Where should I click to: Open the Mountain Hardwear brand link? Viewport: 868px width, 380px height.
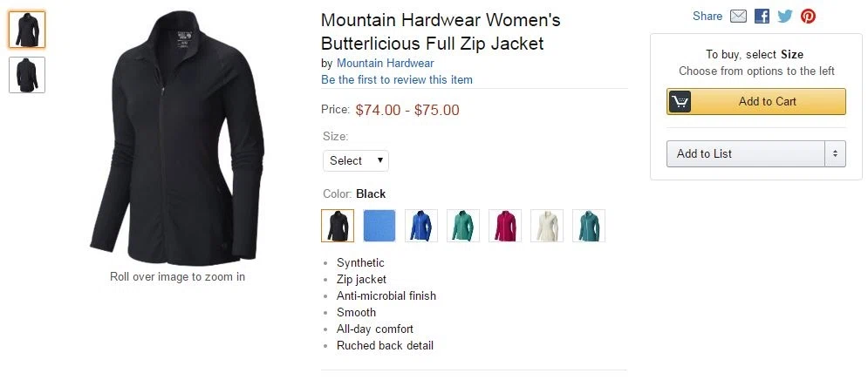(x=386, y=63)
